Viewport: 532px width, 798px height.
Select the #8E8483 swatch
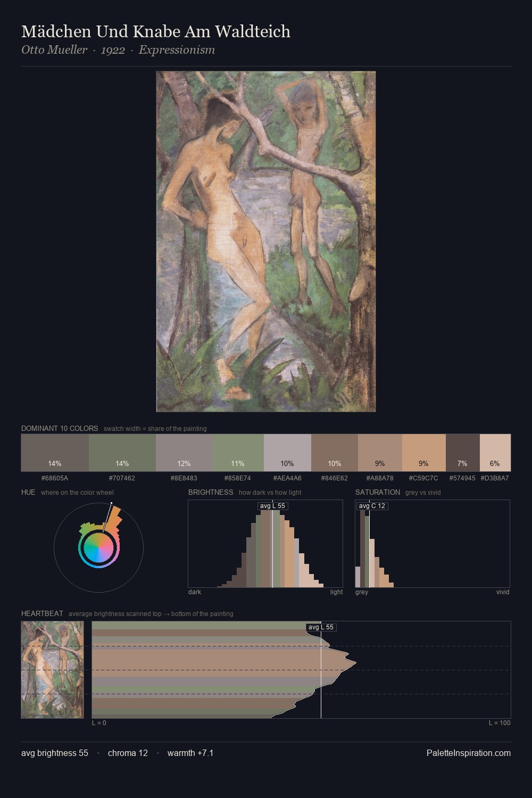click(x=184, y=453)
